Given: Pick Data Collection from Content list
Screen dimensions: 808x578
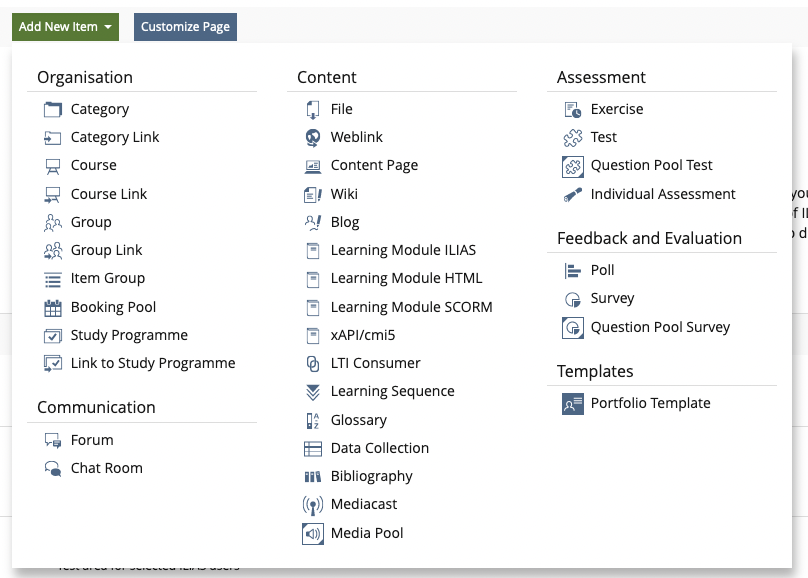Looking at the screenshot, I should pyautogui.click(x=379, y=448).
